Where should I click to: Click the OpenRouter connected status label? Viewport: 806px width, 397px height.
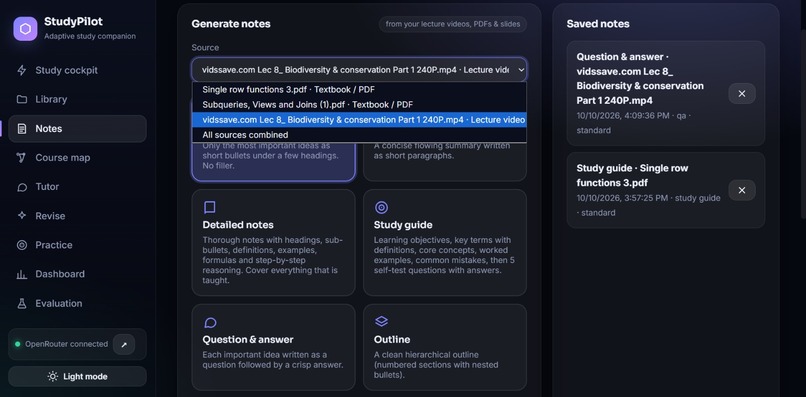coord(66,344)
